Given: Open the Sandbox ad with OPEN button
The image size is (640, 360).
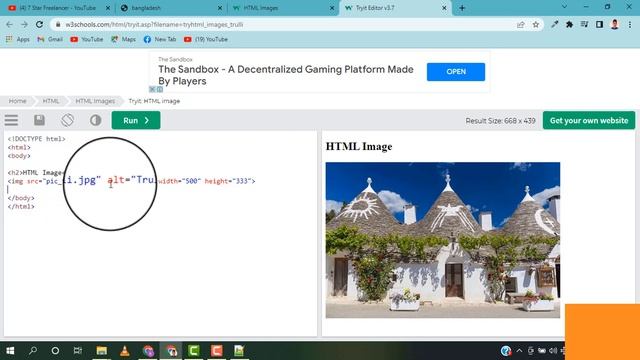Looking at the screenshot, I should coord(456,71).
